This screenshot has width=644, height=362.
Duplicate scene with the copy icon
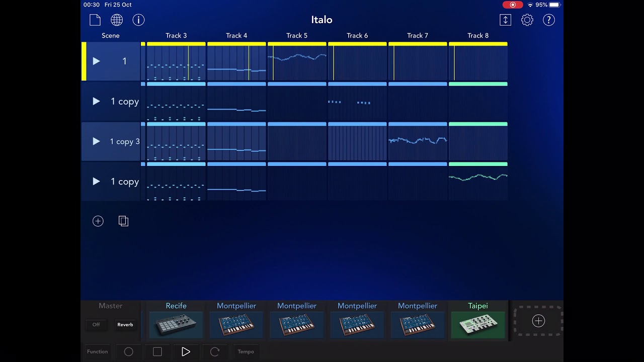click(x=123, y=221)
